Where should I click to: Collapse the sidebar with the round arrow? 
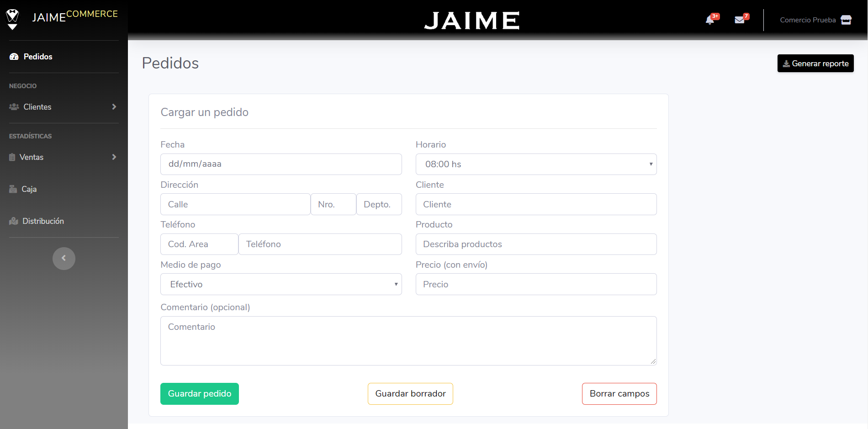[x=64, y=259]
